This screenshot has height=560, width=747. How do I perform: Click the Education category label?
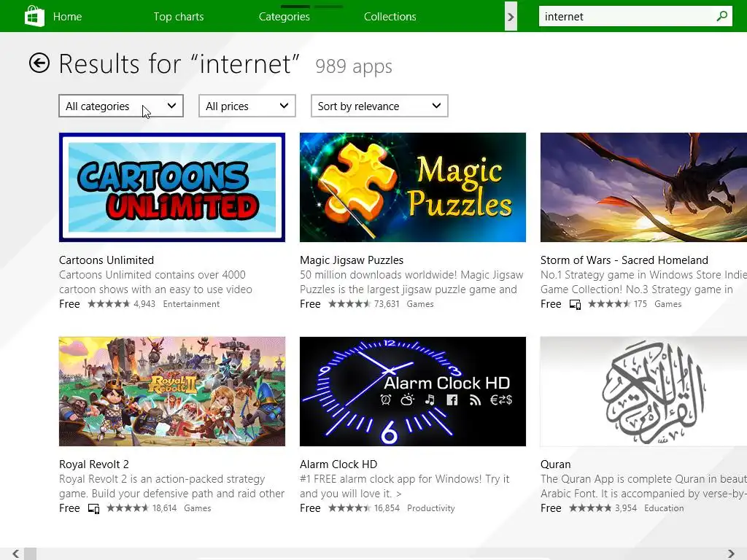coord(664,508)
